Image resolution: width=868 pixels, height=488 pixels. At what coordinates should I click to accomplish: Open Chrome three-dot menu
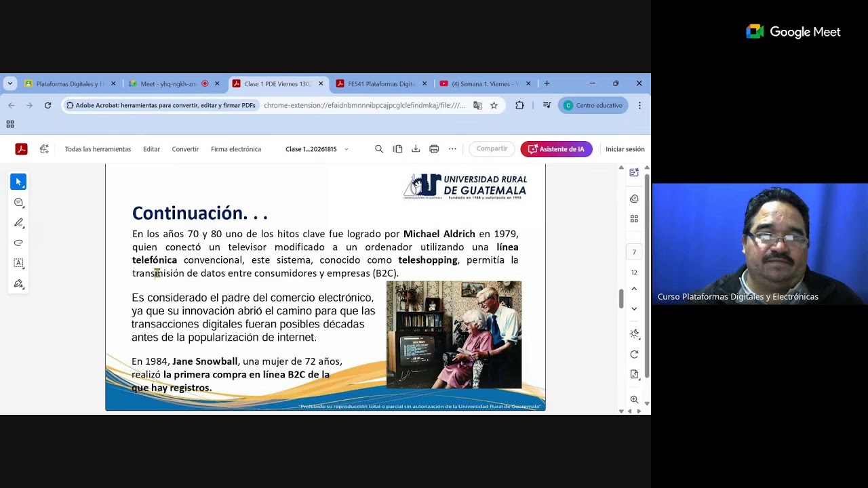pyautogui.click(x=639, y=105)
